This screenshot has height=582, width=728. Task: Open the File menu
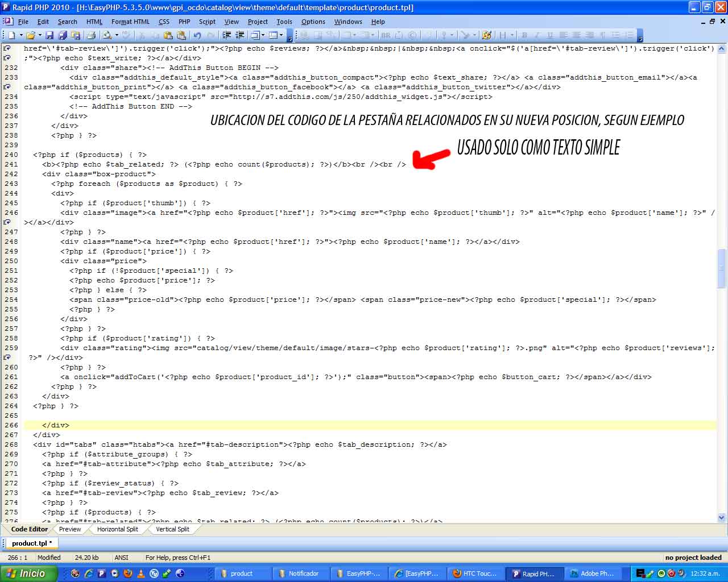click(23, 22)
